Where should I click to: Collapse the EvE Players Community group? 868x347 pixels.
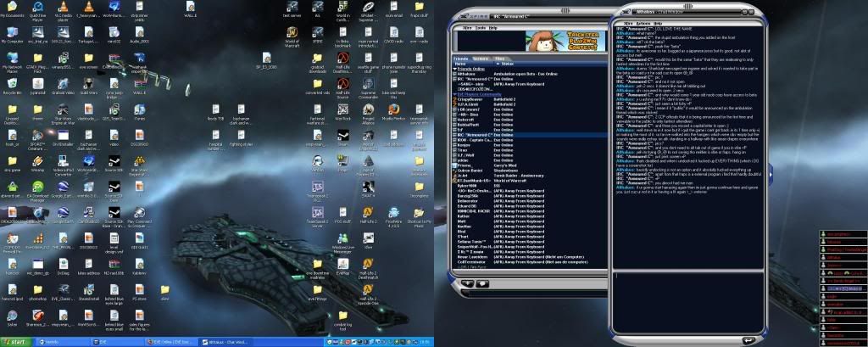tap(455, 94)
